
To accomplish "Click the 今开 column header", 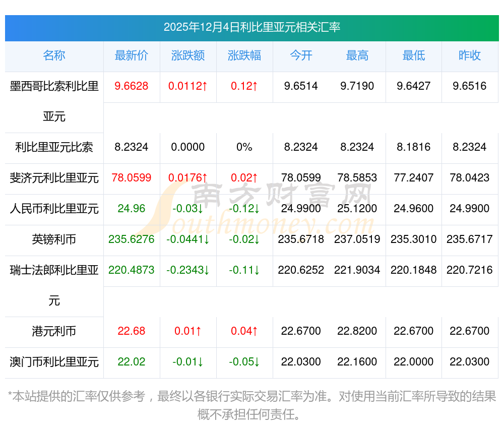I will tap(301, 55).
